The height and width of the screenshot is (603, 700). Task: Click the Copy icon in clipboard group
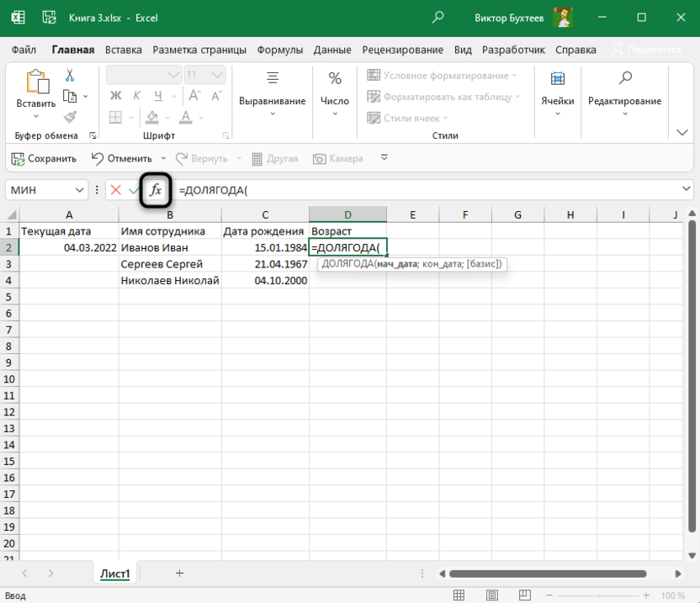pos(70,96)
